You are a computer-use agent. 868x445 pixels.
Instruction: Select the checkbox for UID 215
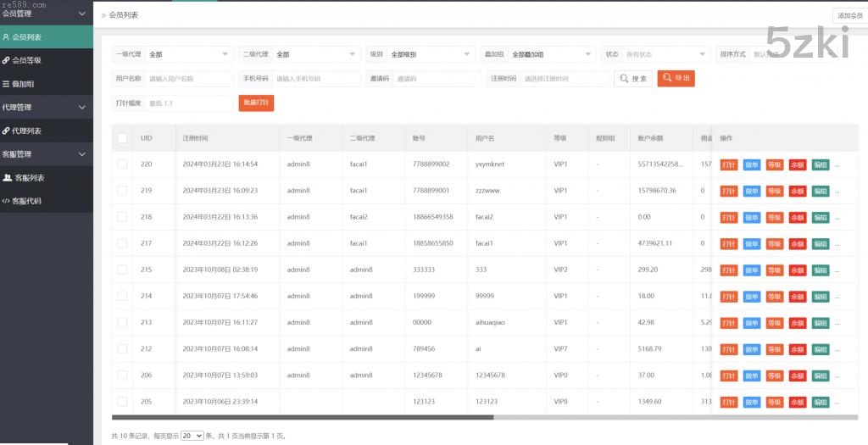(x=122, y=270)
